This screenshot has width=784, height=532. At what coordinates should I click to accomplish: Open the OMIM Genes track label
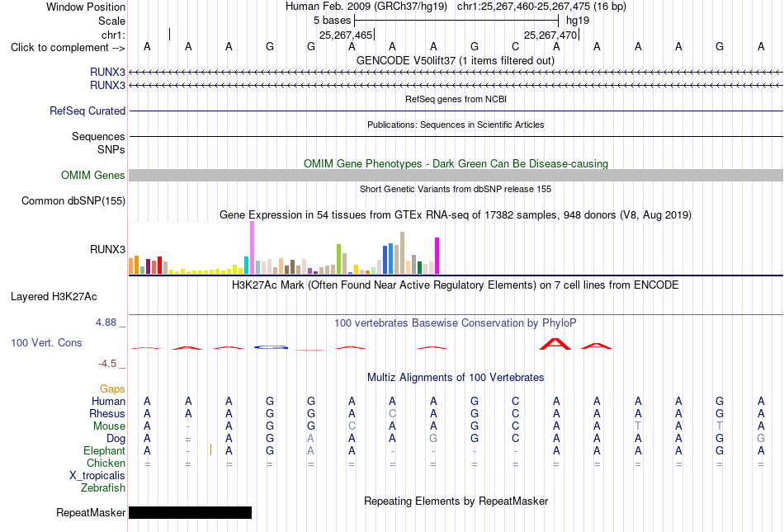pos(92,176)
